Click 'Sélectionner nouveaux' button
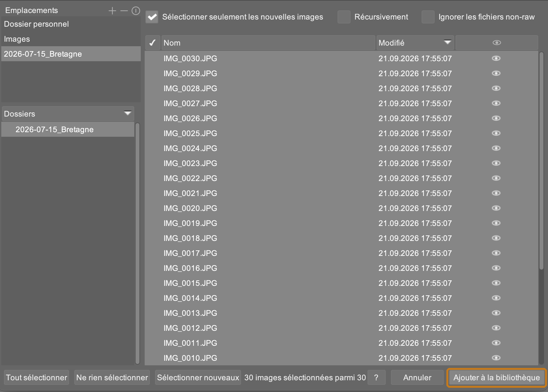This screenshot has height=392, width=548. (x=198, y=378)
